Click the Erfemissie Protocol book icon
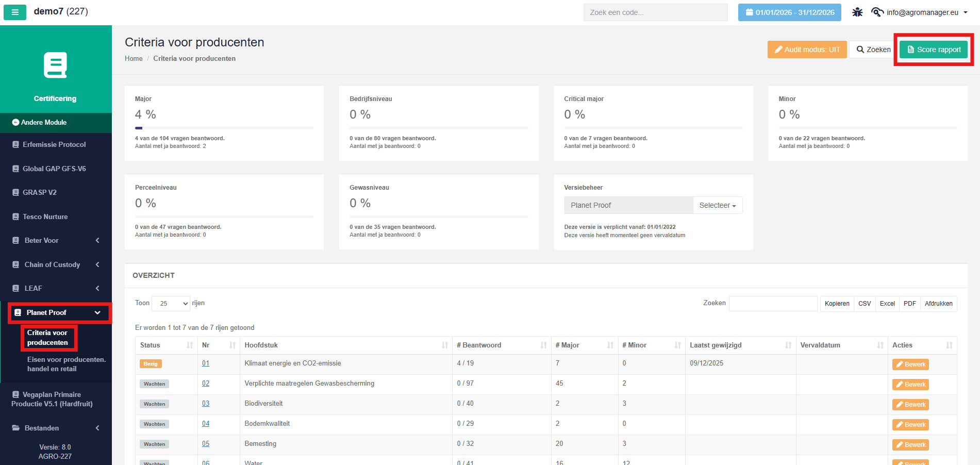The height and width of the screenshot is (465, 980). click(x=15, y=145)
